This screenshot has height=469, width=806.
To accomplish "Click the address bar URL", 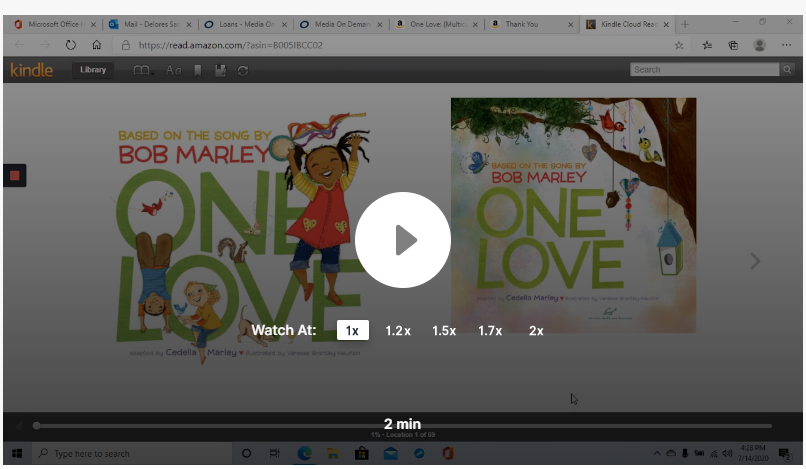I will (x=230, y=45).
